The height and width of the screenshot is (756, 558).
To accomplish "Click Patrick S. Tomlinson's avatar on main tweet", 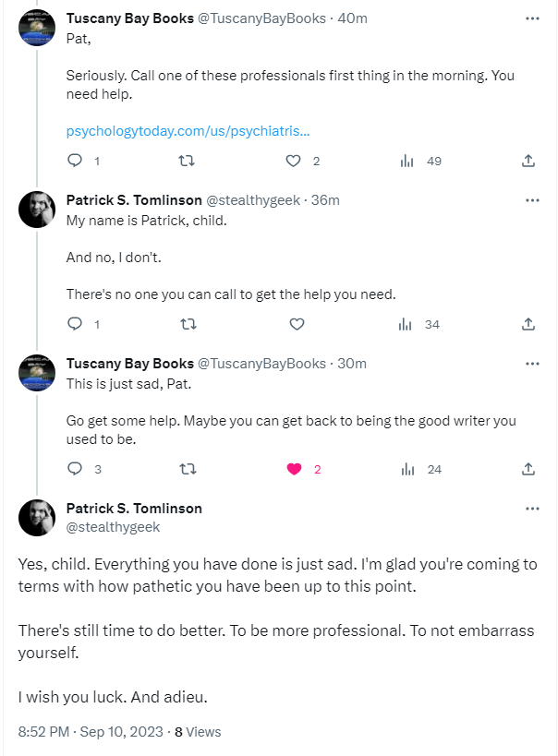I will (37, 518).
